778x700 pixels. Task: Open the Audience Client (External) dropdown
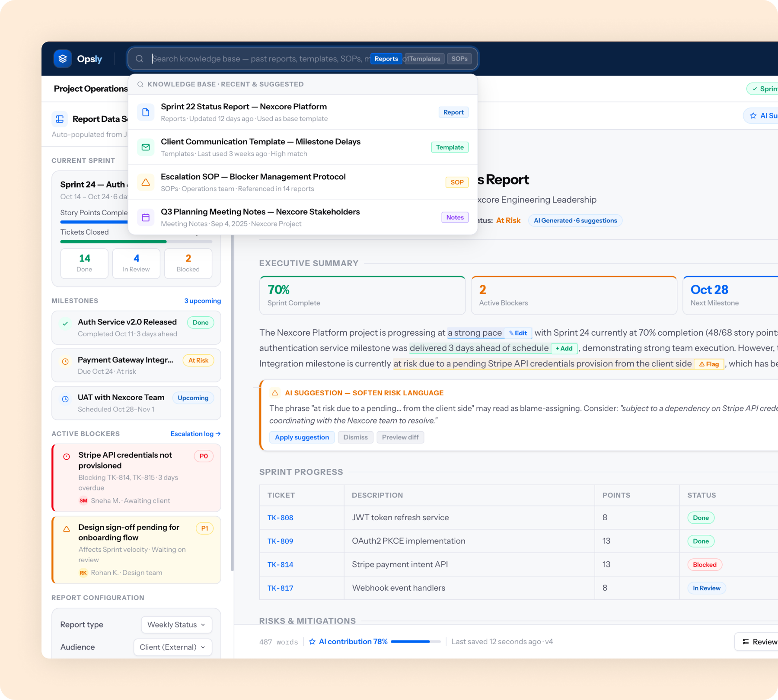173,647
